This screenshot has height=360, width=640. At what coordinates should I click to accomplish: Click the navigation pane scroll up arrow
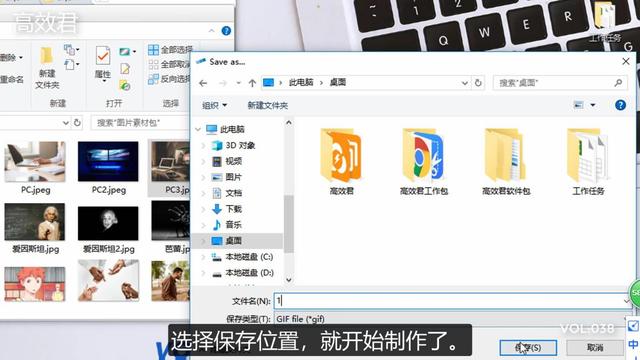pyautogui.click(x=289, y=122)
